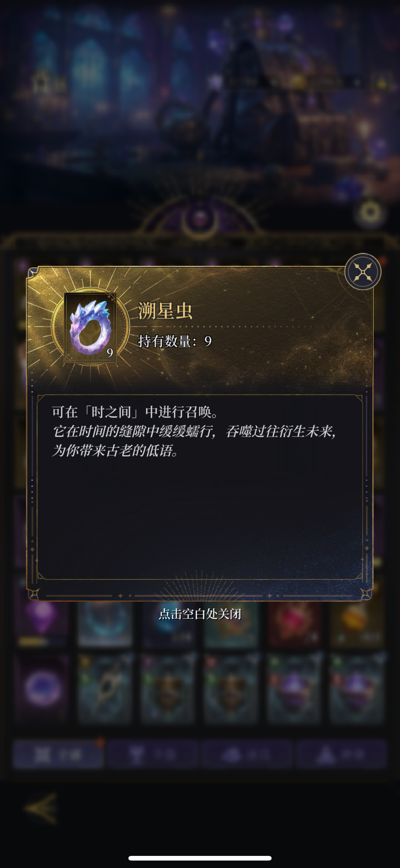Tap the blurred yellow triangle icon at top

pyautogui.click(x=382, y=82)
